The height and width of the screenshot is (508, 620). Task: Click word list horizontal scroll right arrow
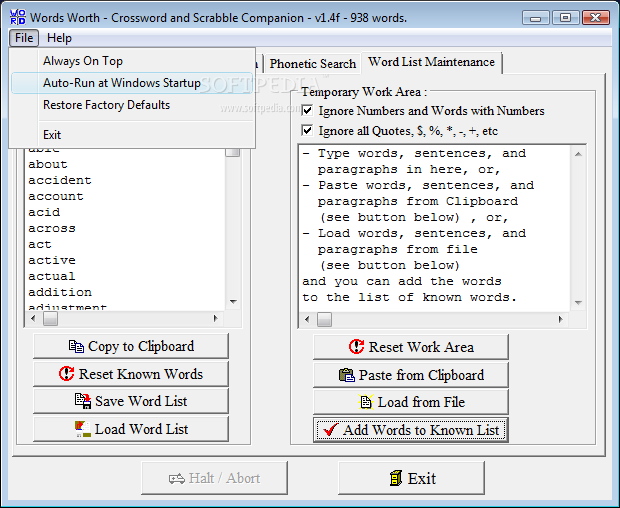pos(216,318)
